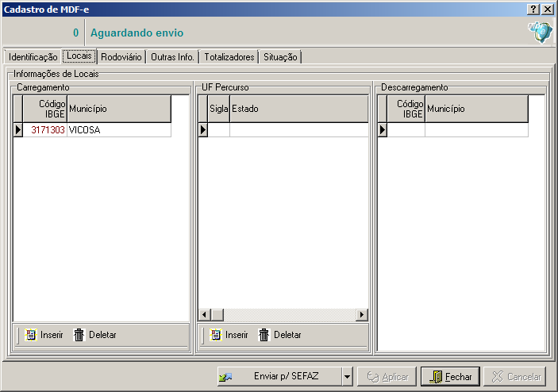This screenshot has width=558, height=392.
Task: Select the VICOSA row in Carregamento
Action: point(117,129)
